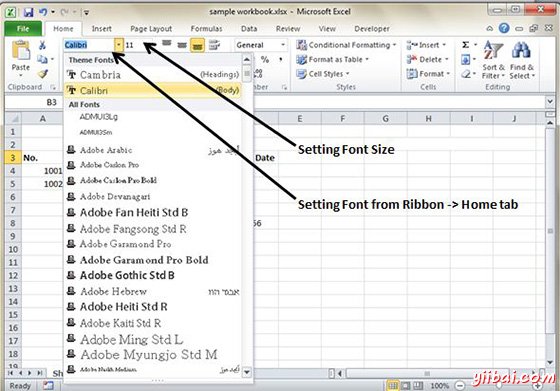Choose Calibri body font
Viewport: 560px width, 391px height.
153,90
